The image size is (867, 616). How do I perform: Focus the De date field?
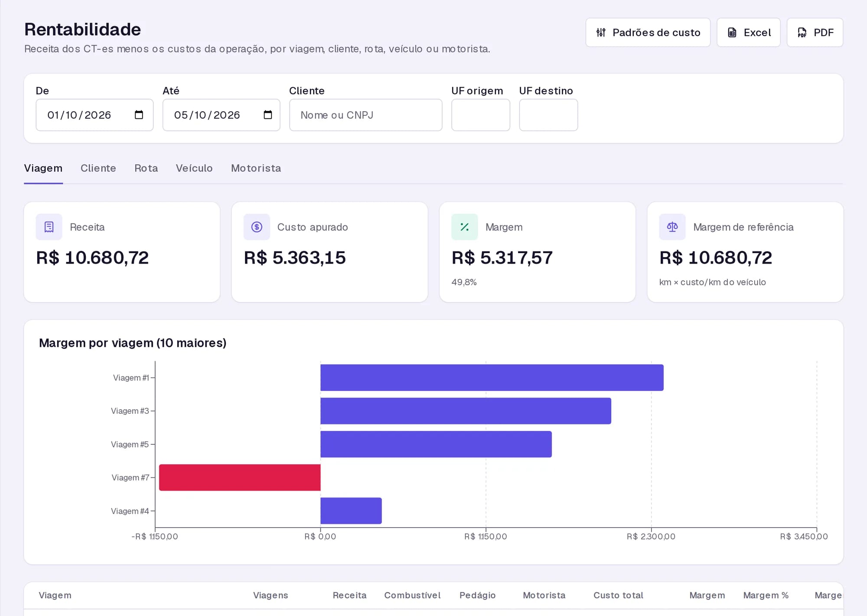pos(95,115)
